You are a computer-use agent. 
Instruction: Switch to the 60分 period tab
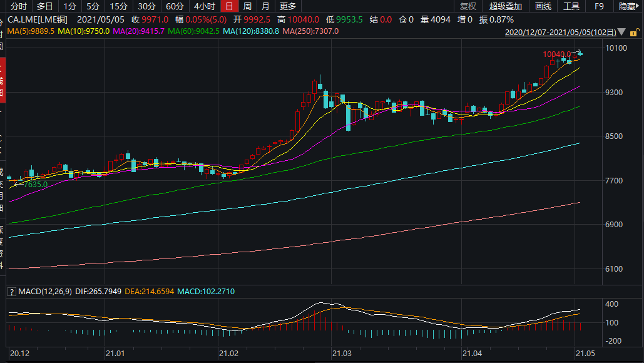(175, 6)
